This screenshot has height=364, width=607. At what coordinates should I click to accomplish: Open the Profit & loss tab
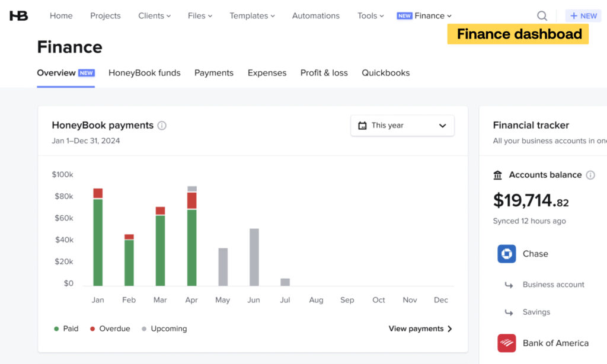pos(324,72)
